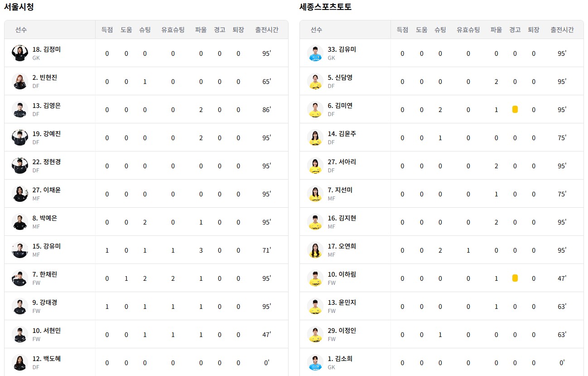Viewport: 588px width, 376px height.
Task: Click 신담영's player photo
Action: point(315,81)
